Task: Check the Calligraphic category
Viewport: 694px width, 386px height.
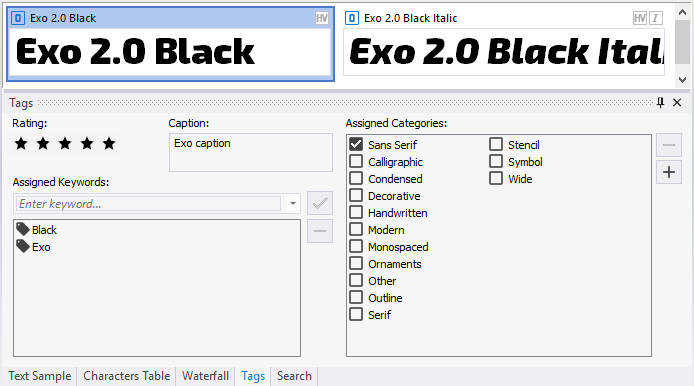Action: pyautogui.click(x=356, y=161)
